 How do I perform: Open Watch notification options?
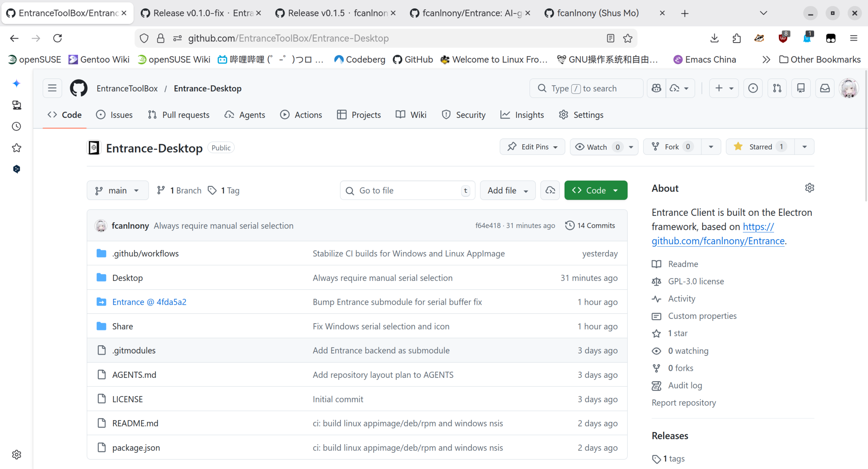pos(604,147)
